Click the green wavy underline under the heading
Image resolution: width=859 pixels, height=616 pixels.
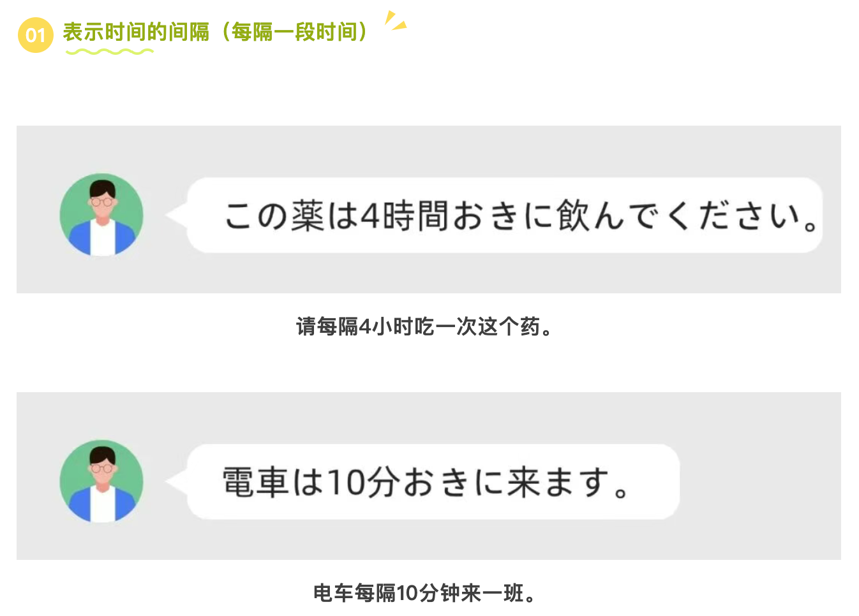[x=110, y=51]
